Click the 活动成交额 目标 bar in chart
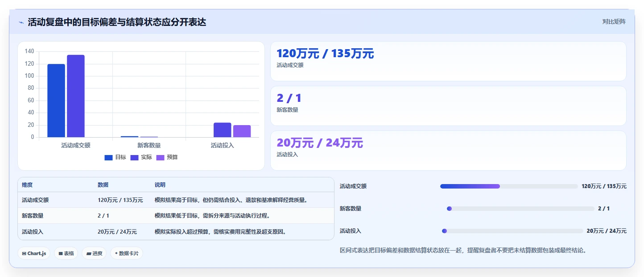 [x=56, y=101]
